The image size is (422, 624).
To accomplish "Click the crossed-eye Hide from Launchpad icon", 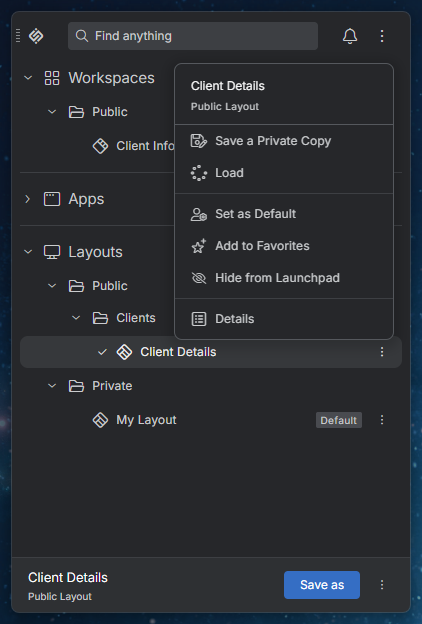I will point(199,278).
